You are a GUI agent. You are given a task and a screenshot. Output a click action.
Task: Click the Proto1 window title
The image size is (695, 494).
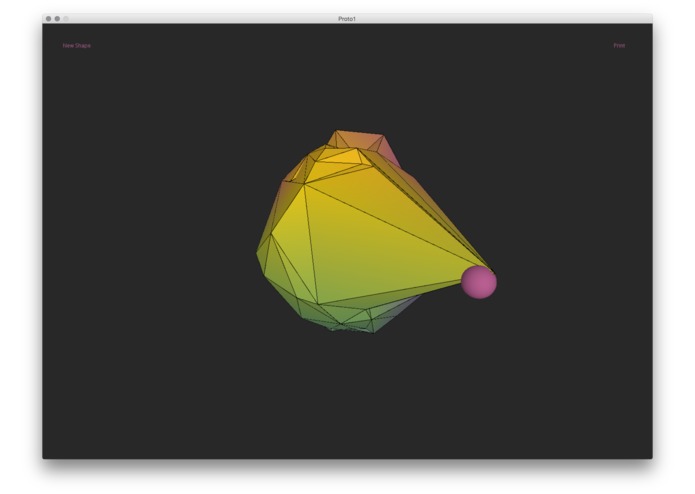pyautogui.click(x=347, y=19)
